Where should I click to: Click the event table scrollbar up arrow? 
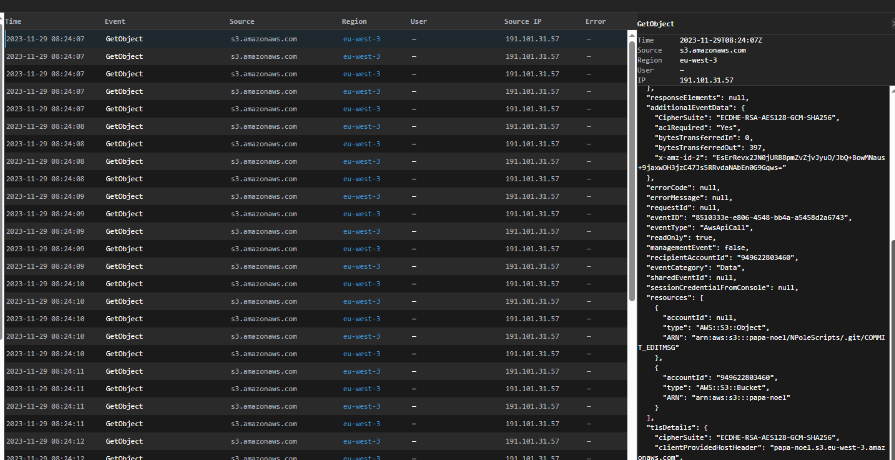tap(632, 36)
